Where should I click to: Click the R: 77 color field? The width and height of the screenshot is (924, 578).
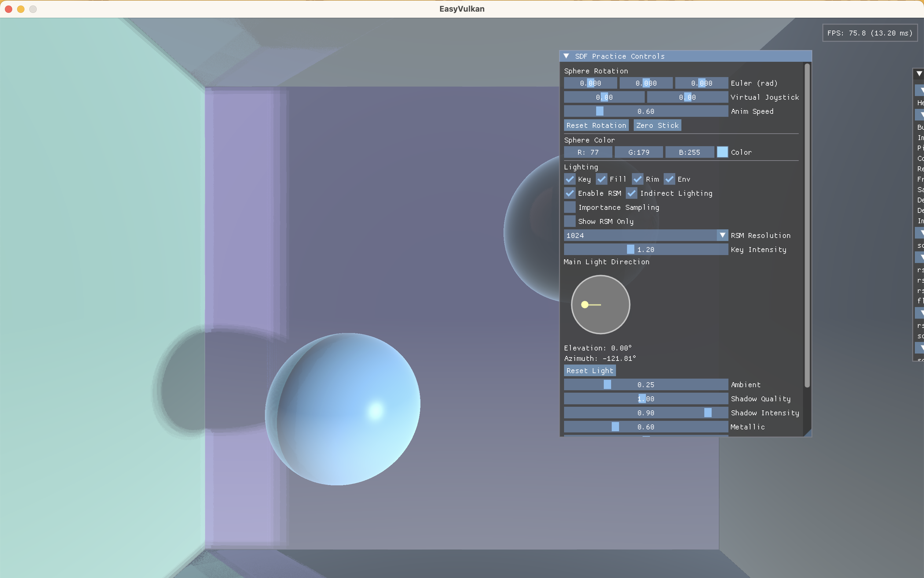pyautogui.click(x=588, y=152)
